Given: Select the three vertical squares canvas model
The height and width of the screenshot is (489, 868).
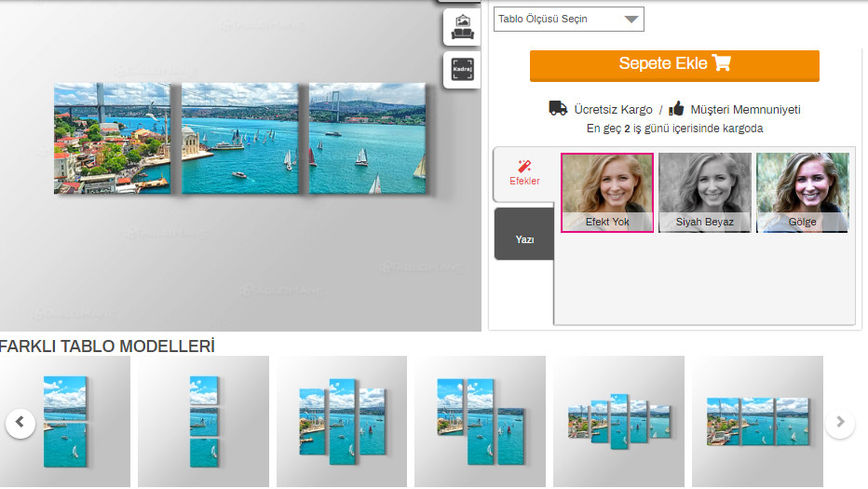Looking at the screenshot, I should coord(203,421).
